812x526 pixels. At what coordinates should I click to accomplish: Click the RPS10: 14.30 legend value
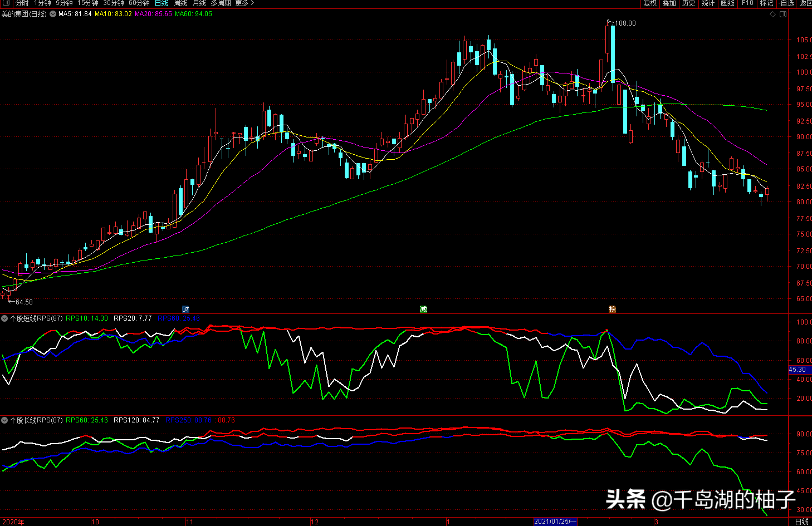click(x=87, y=318)
